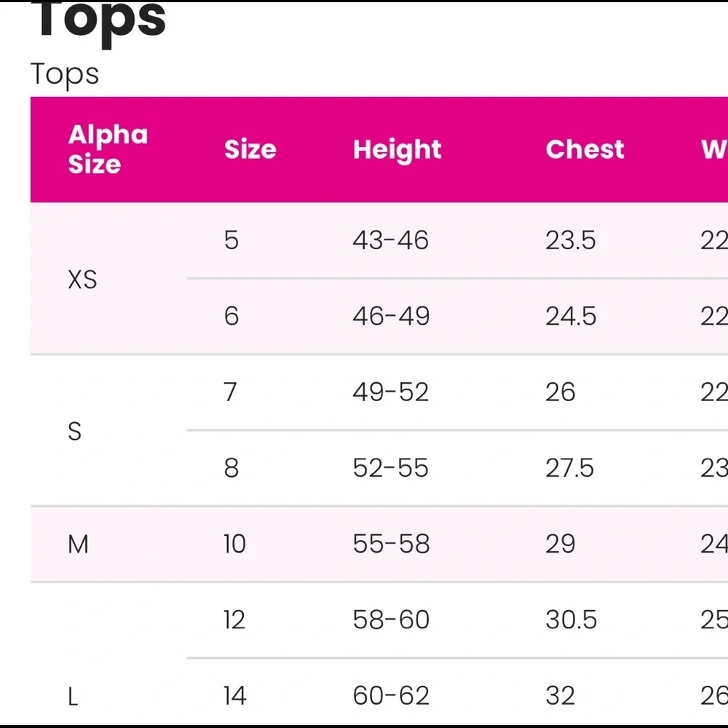Click the height value 52-55
The height and width of the screenshot is (728, 728).
390,467
